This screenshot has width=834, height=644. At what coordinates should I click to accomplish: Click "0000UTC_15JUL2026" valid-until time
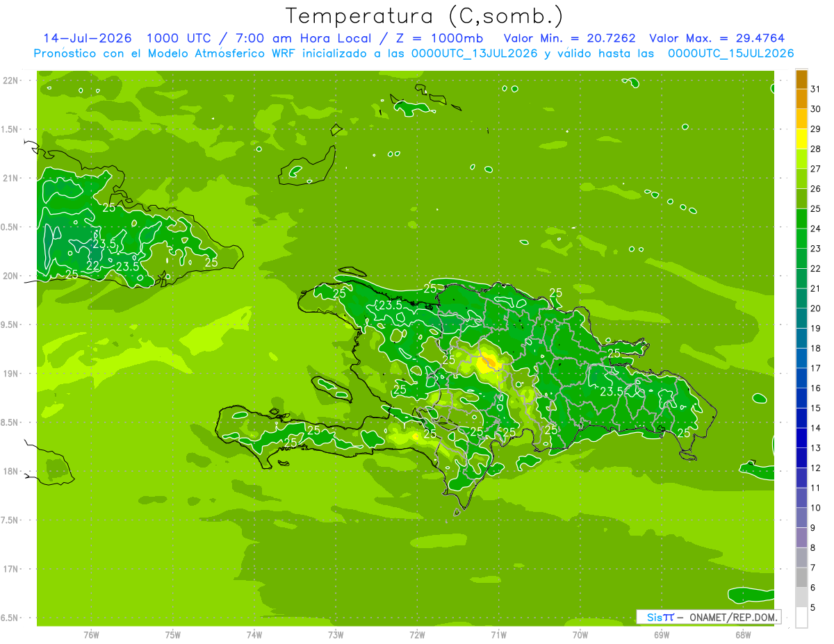731,53
